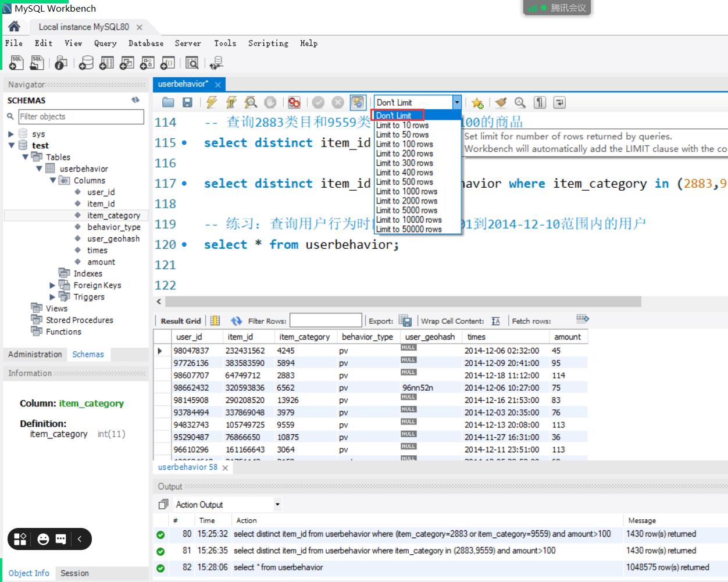Refresh result data next to Filter Rows
728x582 pixels.
click(x=236, y=321)
